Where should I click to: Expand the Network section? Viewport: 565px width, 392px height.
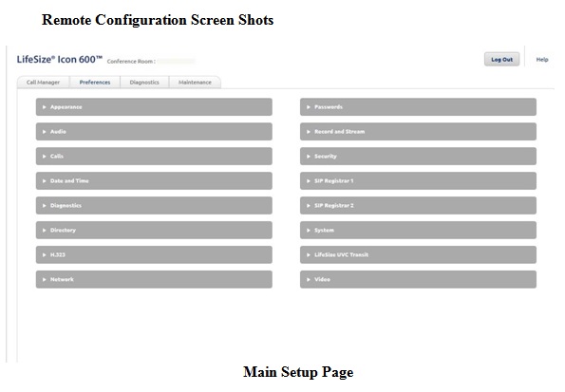click(154, 279)
